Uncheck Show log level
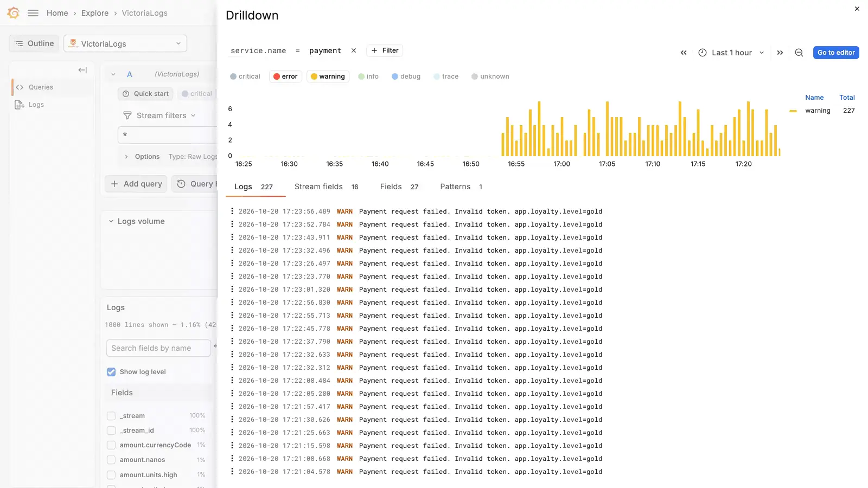Screen dimensions: 868x488 coord(111,372)
